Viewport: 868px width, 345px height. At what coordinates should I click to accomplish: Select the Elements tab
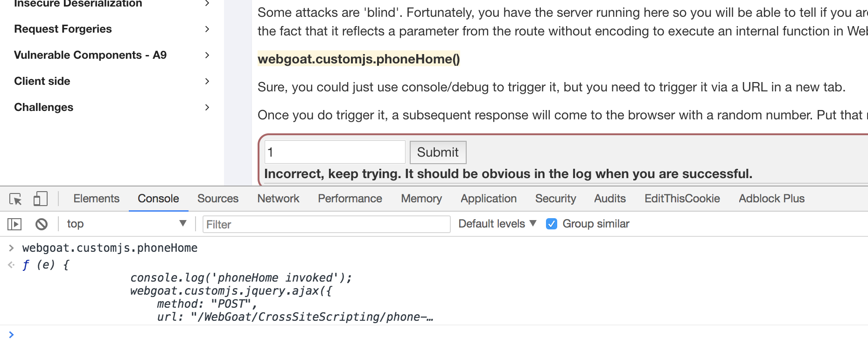pos(97,199)
